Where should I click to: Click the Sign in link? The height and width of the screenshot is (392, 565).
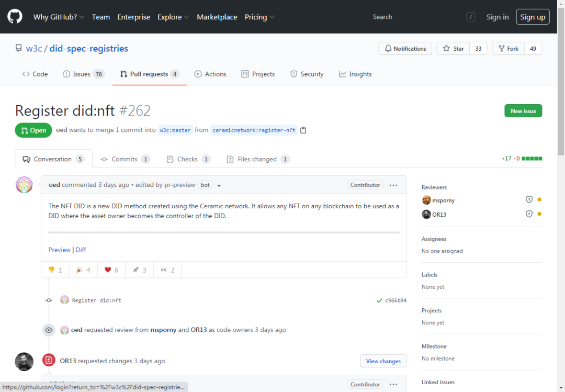498,17
